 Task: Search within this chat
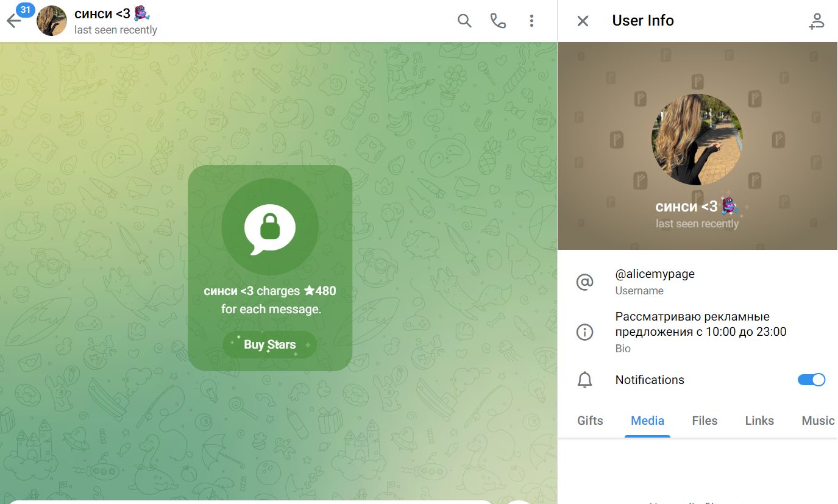click(x=464, y=21)
